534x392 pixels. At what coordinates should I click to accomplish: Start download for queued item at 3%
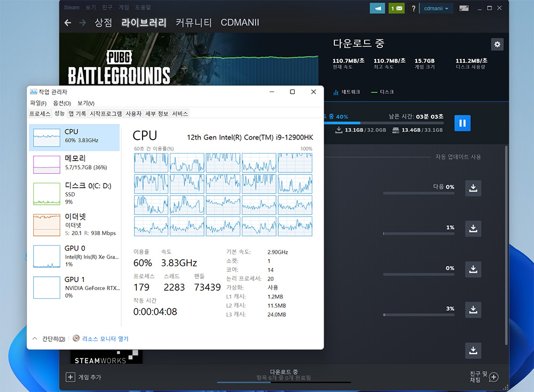point(473,310)
